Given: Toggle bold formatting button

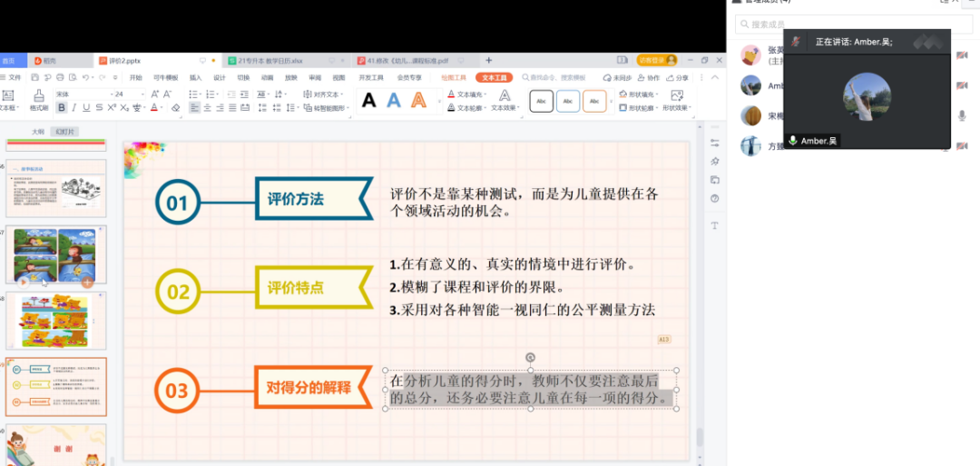Looking at the screenshot, I should 62,108.
